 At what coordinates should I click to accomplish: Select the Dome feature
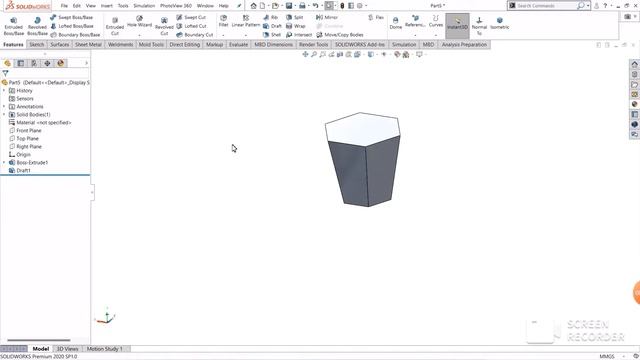click(x=396, y=23)
